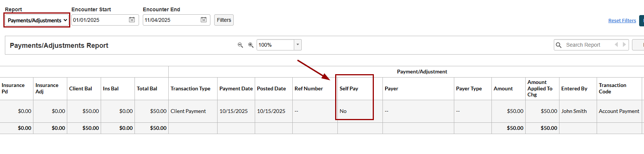Image resolution: width=644 pixels, height=154 pixels.
Task: Expand the 100% zoom level dropdown arrow
Action: [298, 45]
